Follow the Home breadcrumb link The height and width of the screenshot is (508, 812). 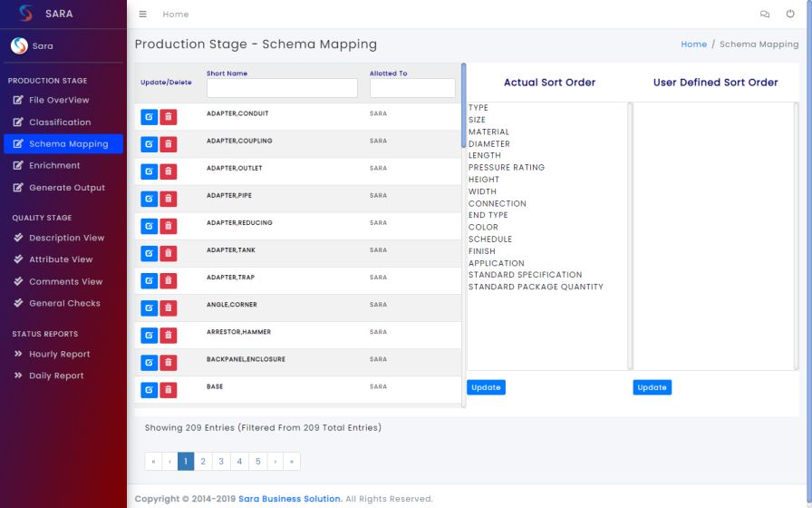click(x=693, y=44)
